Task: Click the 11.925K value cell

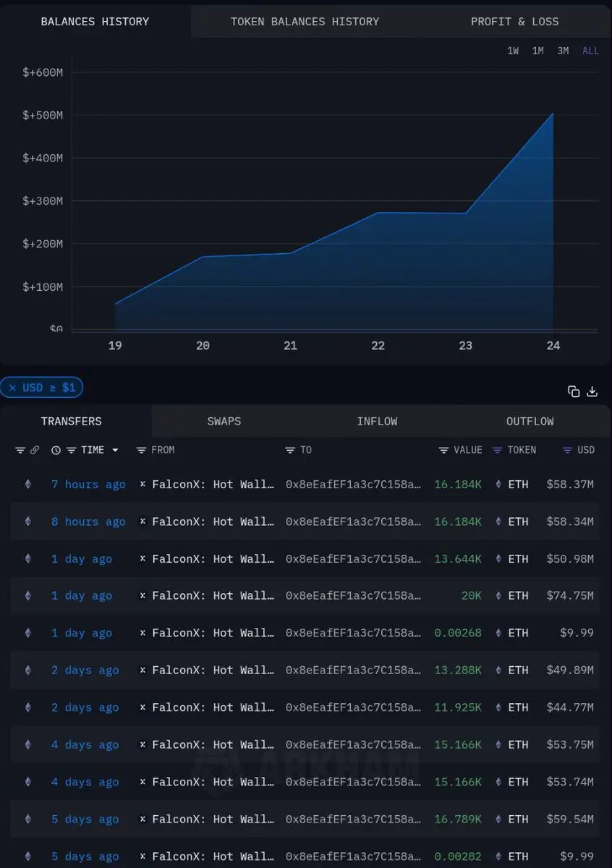Action: coord(458,707)
